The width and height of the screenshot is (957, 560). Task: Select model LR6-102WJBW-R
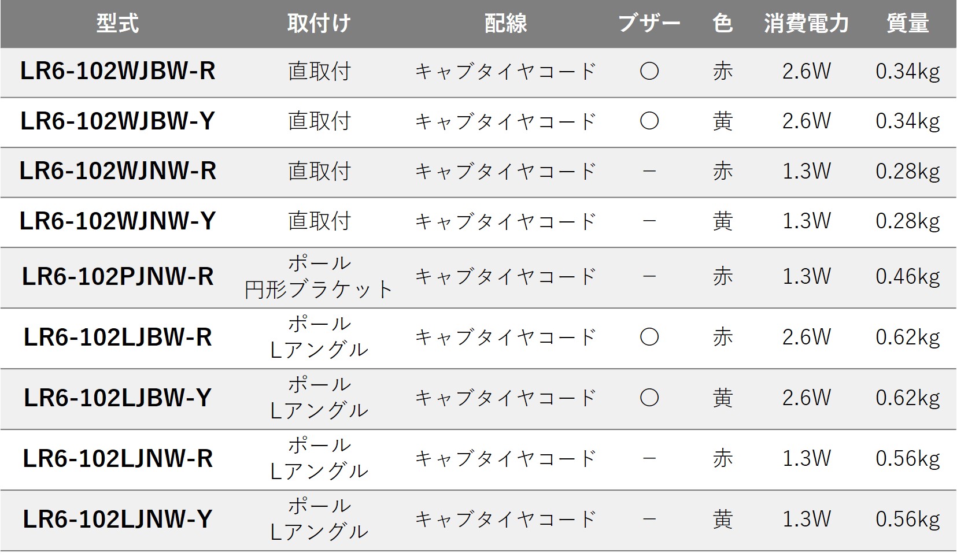117,72
